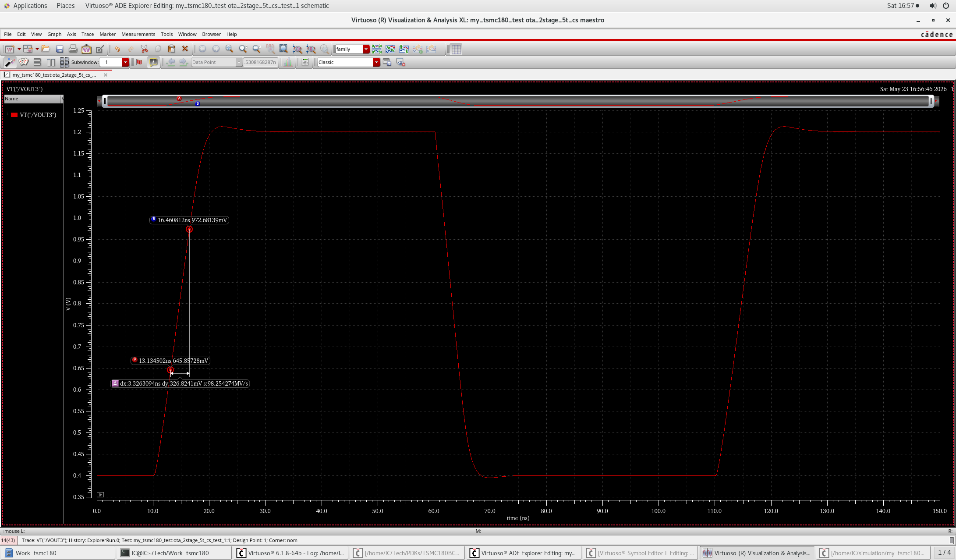Click the zoom pan slider bar above graph
The height and width of the screenshot is (560, 956).
518,101
